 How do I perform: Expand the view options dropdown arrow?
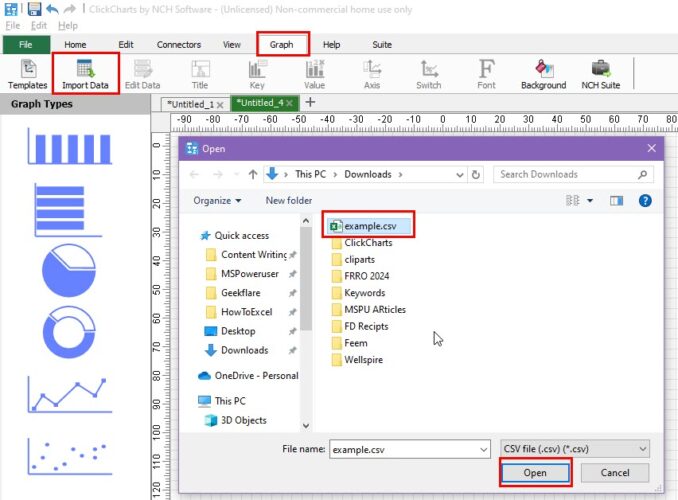coord(590,201)
